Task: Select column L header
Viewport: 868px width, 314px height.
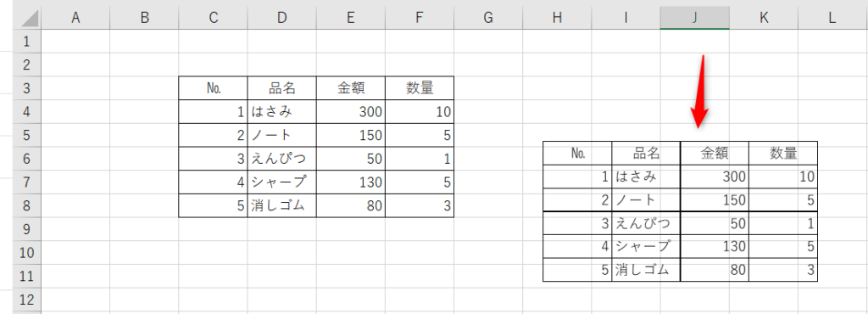Action: point(832,18)
